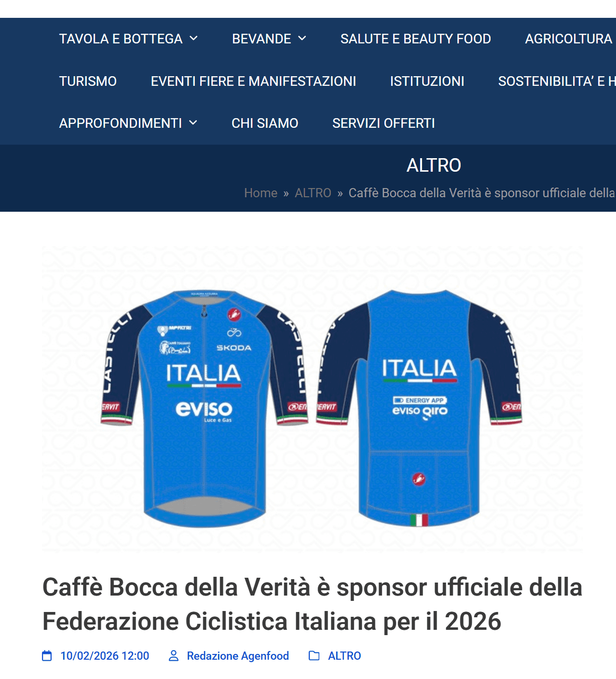This screenshot has height=679, width=616.
Task: Click the ALTRO breadcrumb link
Action: (x=313, y=193)
